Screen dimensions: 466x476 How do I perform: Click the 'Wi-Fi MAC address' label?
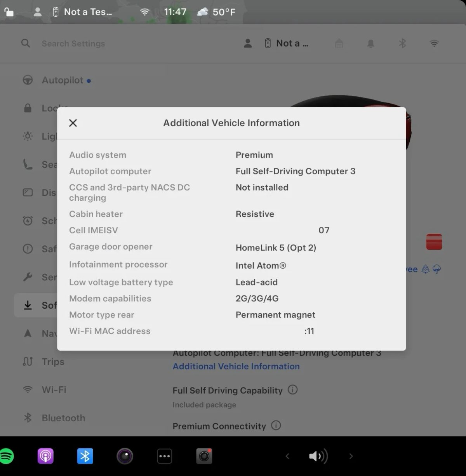110,331
